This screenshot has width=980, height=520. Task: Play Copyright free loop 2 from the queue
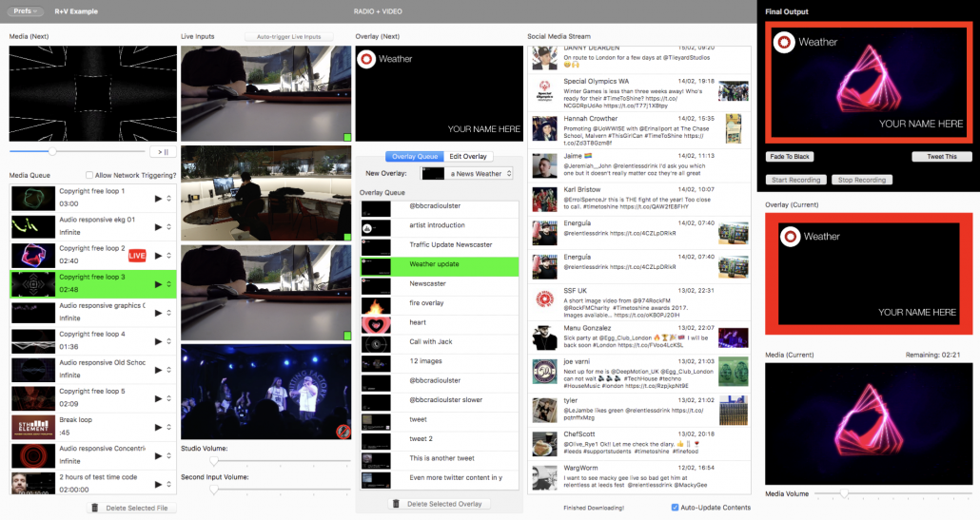click(158, 256)
